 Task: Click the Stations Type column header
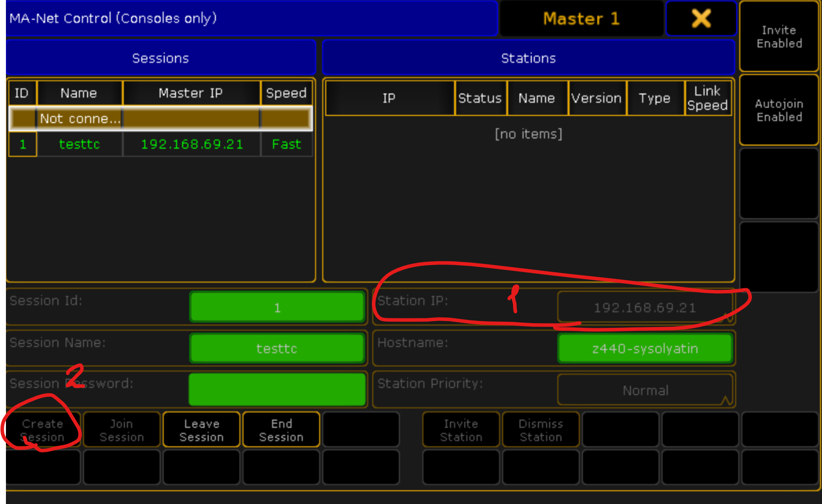click(655, 98)
